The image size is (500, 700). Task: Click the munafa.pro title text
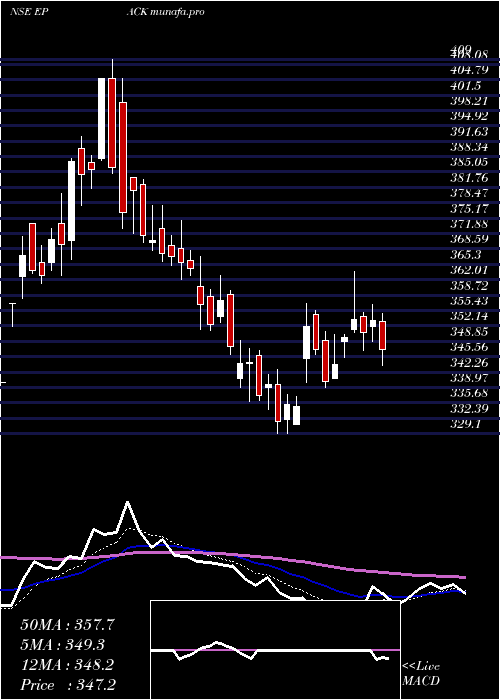[178, 12]
